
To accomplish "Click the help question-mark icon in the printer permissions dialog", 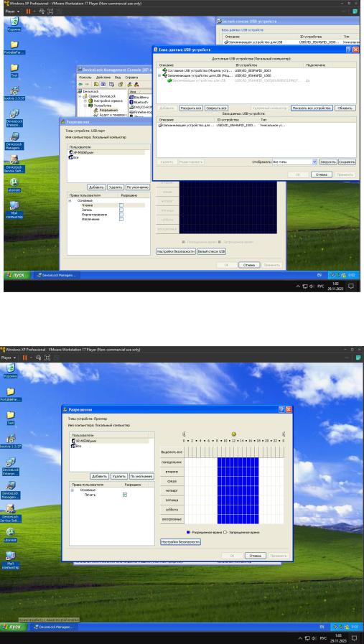I will (282, 409).
